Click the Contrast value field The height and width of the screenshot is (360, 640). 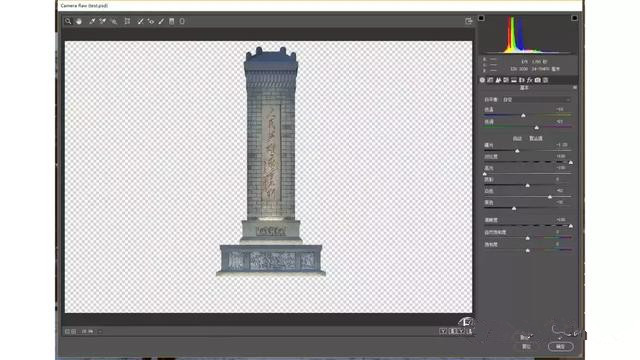pyautogui.click(x=561, y=156)
